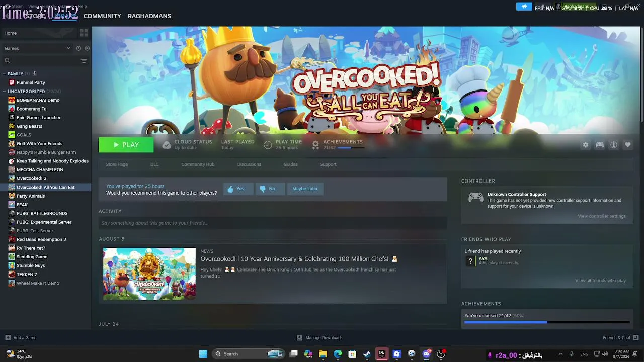Show game info via the info icon
The height and width of the screenshot is (362, 644).
click(x=614, y=145)
